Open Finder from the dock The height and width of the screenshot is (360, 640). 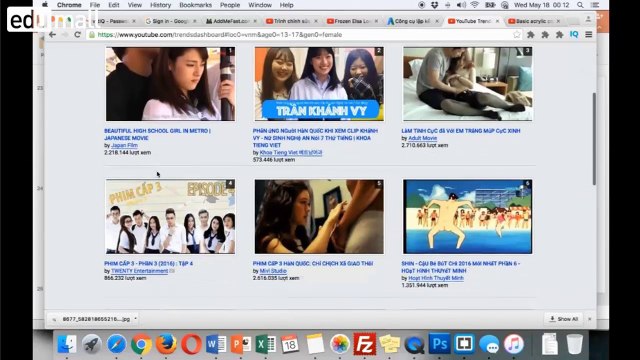pos(66,344)
